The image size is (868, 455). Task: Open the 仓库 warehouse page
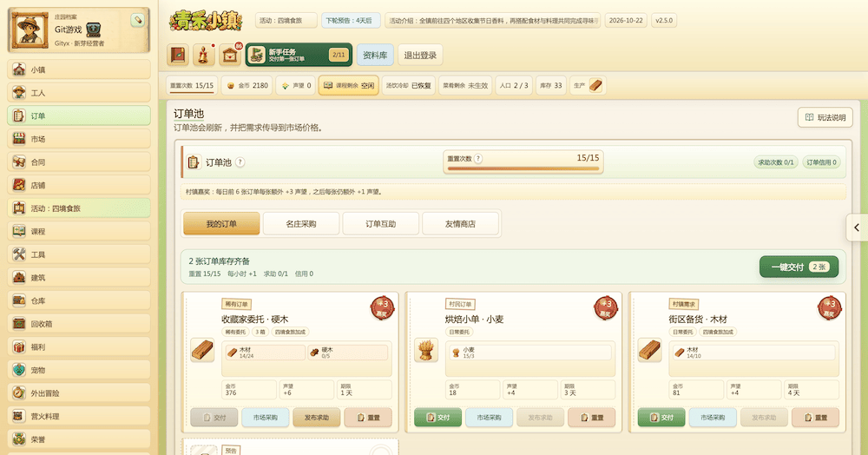[x=79, y=300]
